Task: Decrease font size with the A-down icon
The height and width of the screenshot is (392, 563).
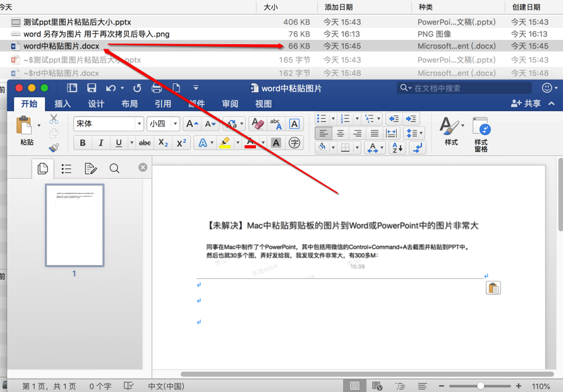Action: point(210,124)
